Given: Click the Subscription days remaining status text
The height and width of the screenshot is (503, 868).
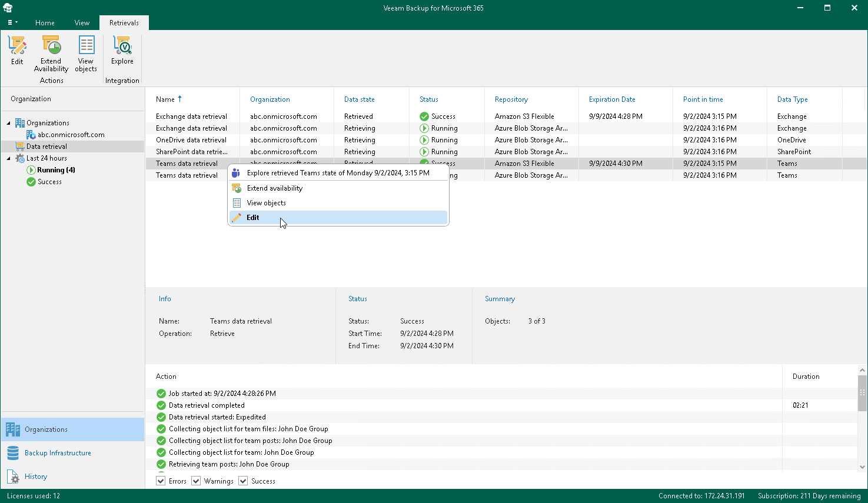Looking at the screenshot, I should click(809, 496).
